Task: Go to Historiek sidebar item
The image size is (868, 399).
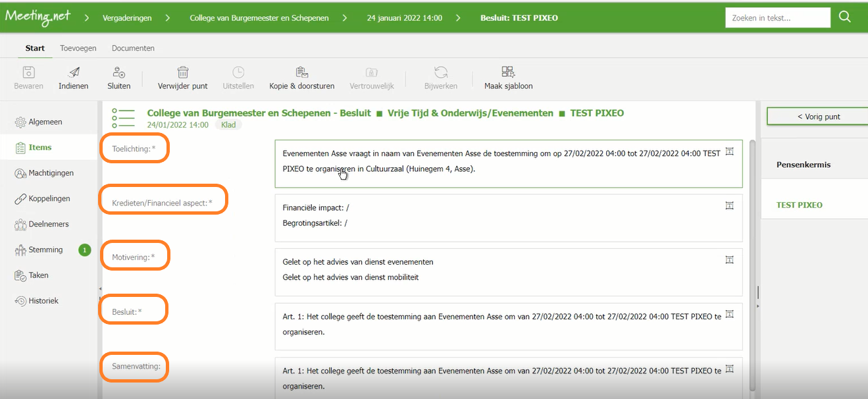Action: 43,301
